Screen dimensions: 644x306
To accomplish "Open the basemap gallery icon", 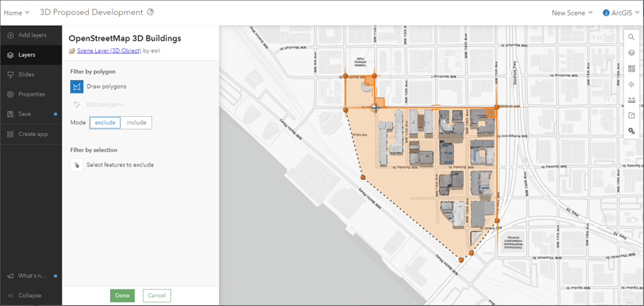I will point(632,69).
